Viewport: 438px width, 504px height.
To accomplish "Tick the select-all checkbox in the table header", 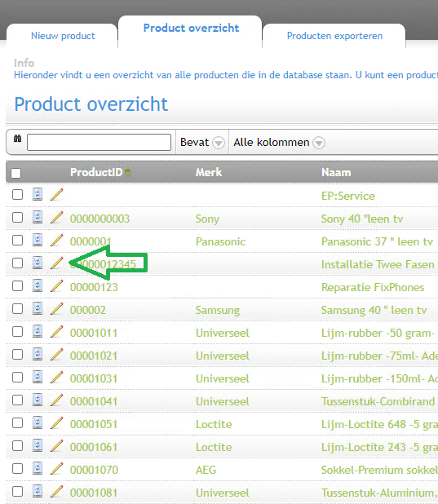I will point(15,173).
